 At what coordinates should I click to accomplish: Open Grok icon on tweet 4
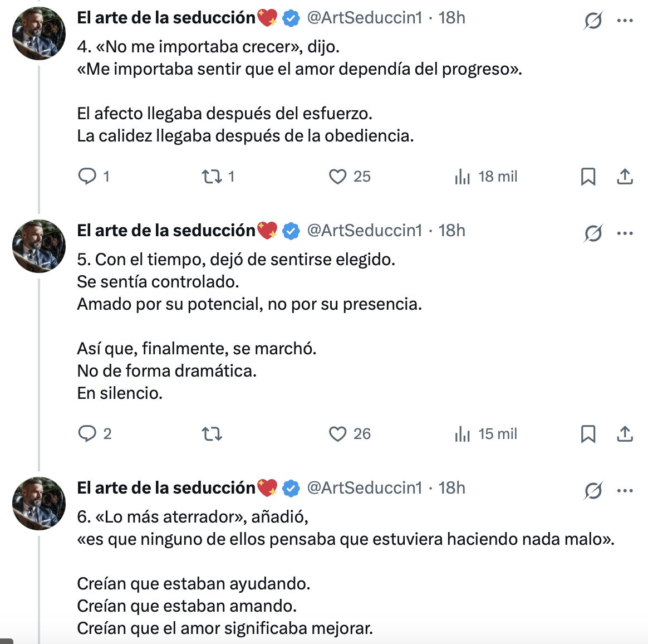(x=593, y=21)
